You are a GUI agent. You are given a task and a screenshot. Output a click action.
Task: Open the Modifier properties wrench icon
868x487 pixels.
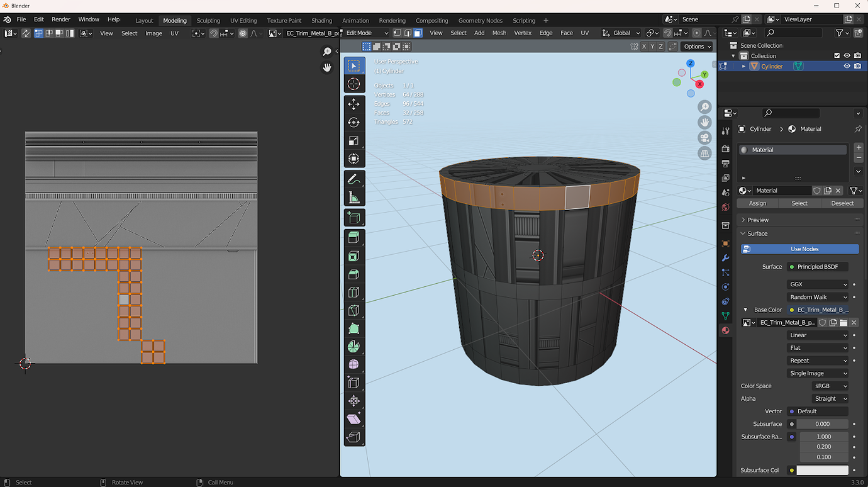click(725, 258)
